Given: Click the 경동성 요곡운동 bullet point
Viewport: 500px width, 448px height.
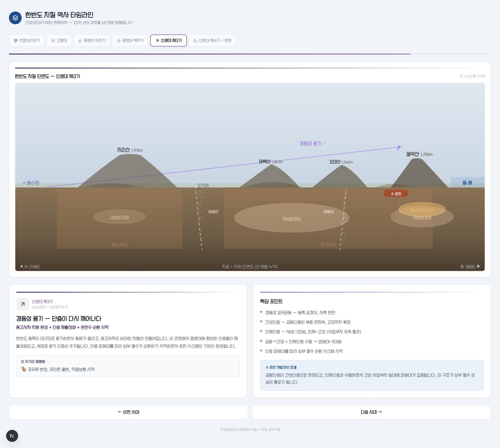Looking at the screenshot, I should point(300,313).
